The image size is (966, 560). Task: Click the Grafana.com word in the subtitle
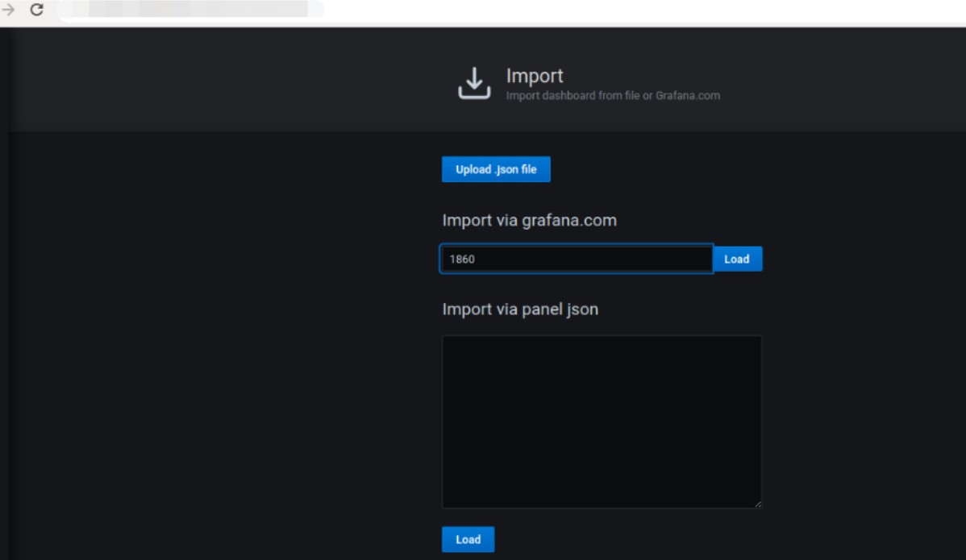(x=687, y=96)
